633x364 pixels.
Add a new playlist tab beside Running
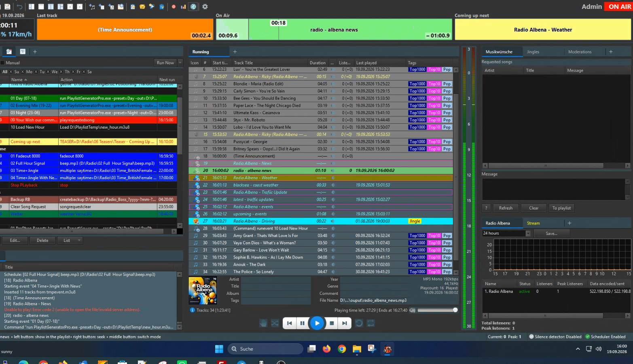(x=235, y=52)
